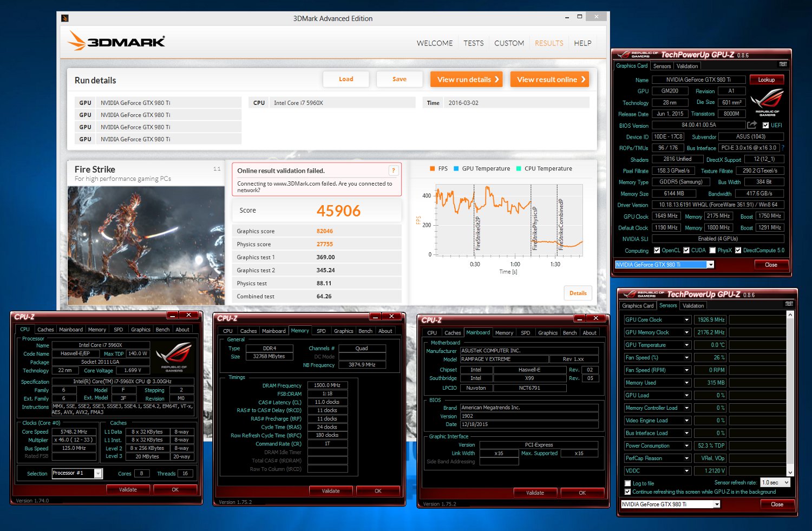Enable the PhysX computing checkbox
812x531 pixels.
[x=712, y=250]
